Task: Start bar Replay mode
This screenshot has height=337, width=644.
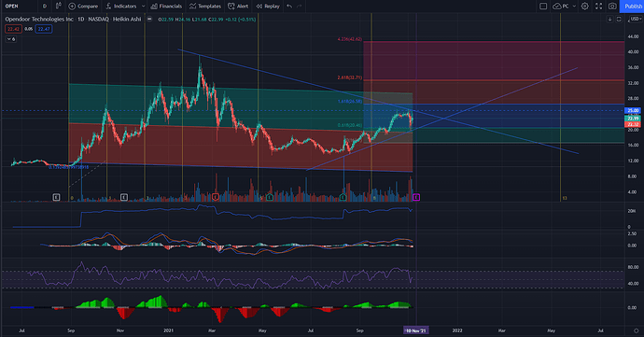Action: tap(268, 7)
